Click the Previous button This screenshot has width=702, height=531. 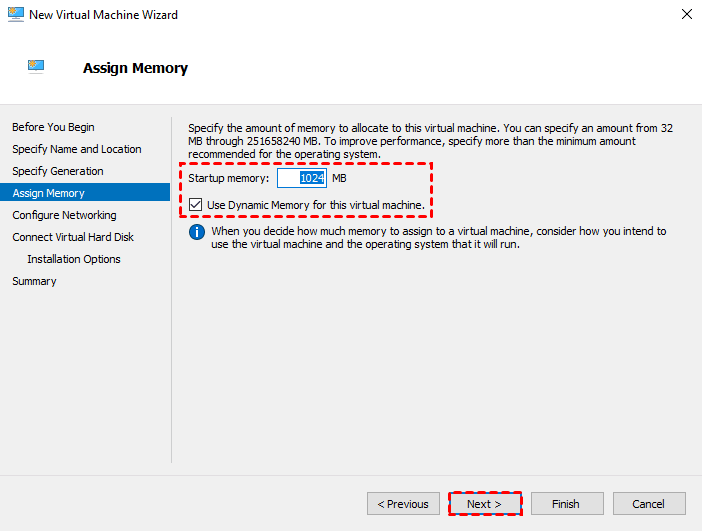(x=403, y=504)
